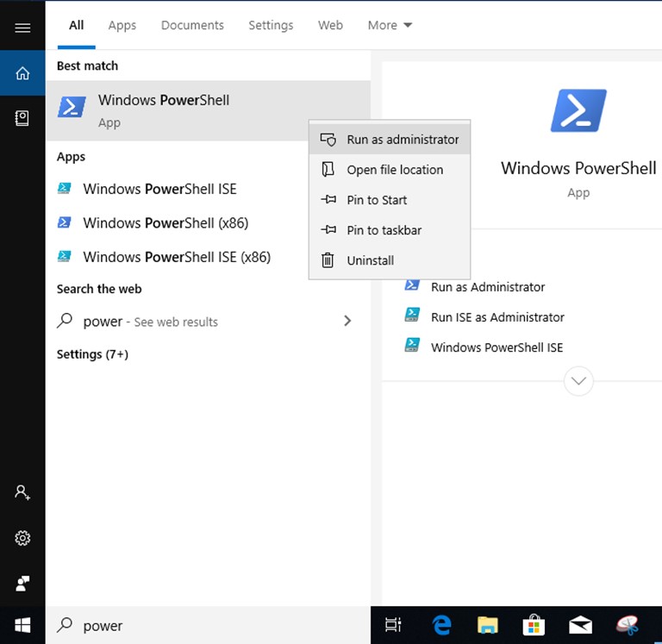Viewport: 662px width, 644px height.
Task: Click the search box containing power
Action: pyautogui.click(x=208, y=625)
